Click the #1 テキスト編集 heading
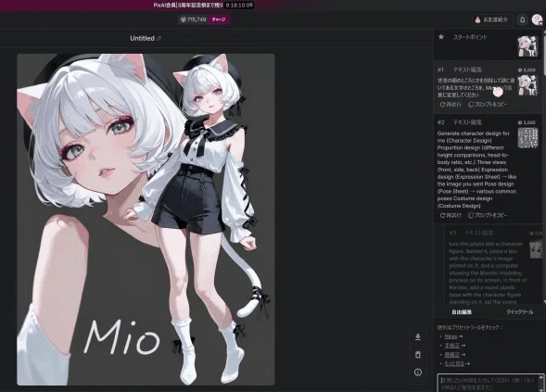Image resolution: width=546 pixels, height=392 pixels. [460, 70]
